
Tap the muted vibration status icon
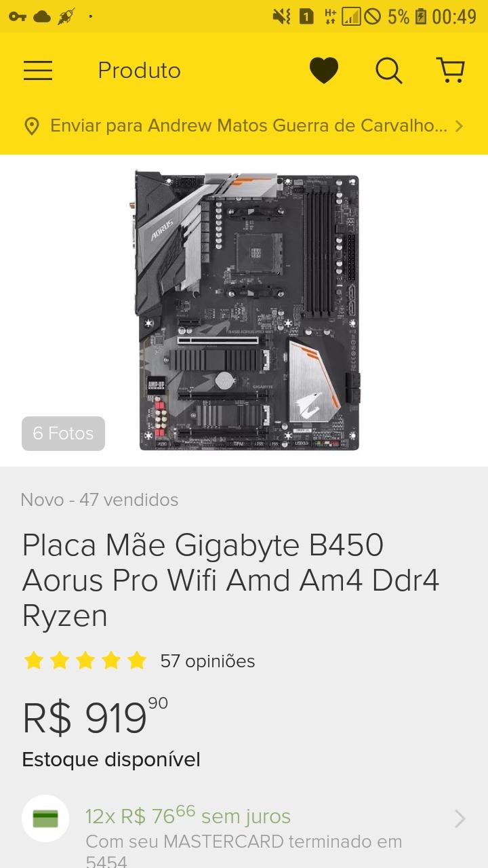[x=281, y=16]
